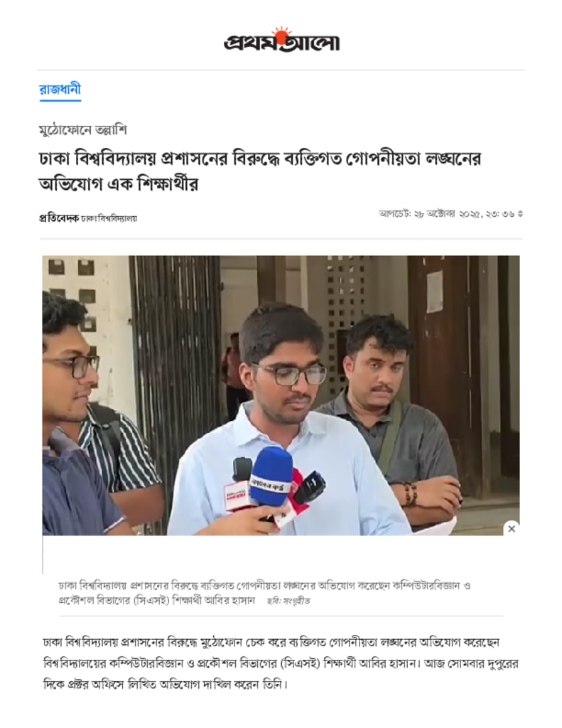This screenshot has width=562, height=728.
Task: Click the blue underline beneath রাজধানী
Action: tap(60, 100)
